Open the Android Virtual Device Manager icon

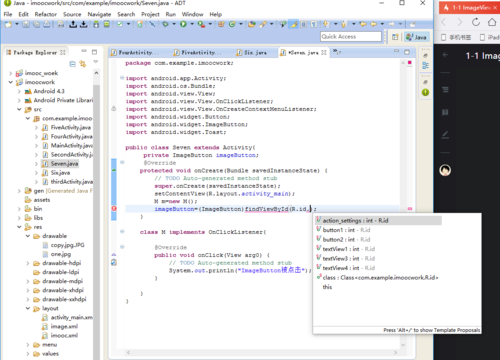point(107,24)
